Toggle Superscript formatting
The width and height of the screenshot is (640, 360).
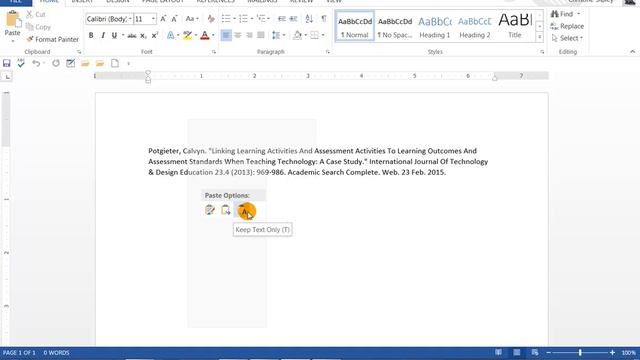point(155,36)
